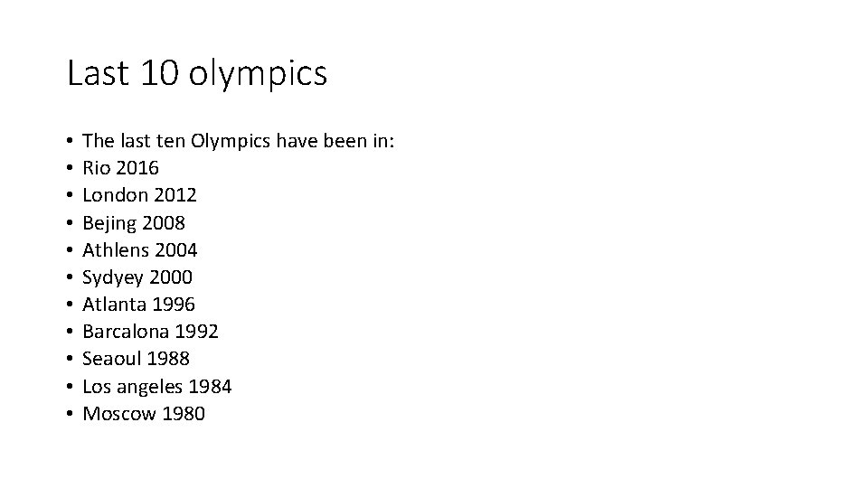Click the 'Sydyey 2000' bullet text
The image size is (868, 488).
[137, 277]
